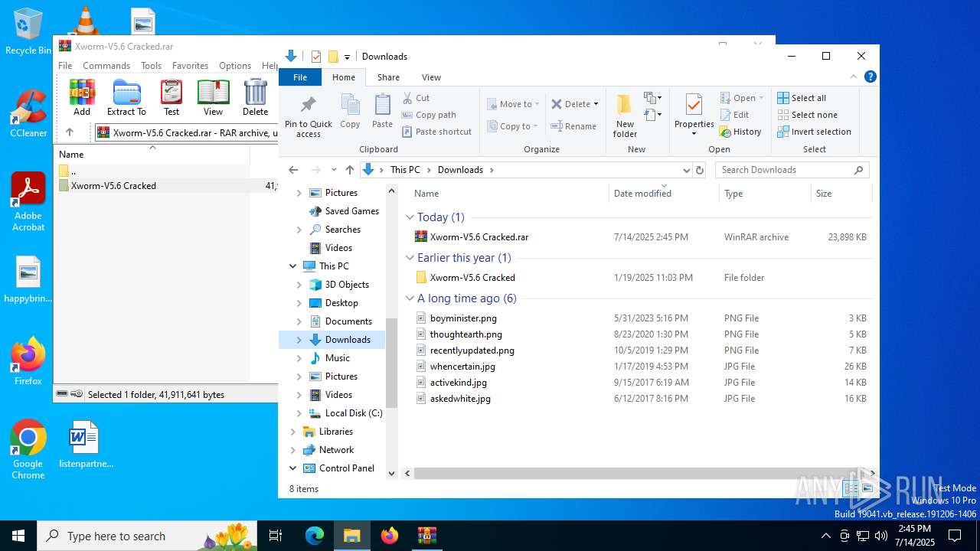
Task: Click History in the Open group
Action: [x=740, y=132]
